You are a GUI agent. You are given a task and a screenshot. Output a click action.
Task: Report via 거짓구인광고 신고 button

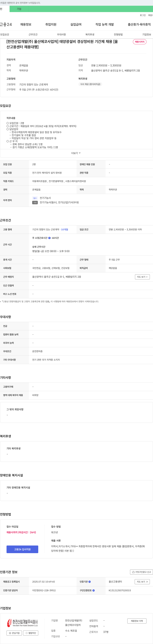[142, 572]
